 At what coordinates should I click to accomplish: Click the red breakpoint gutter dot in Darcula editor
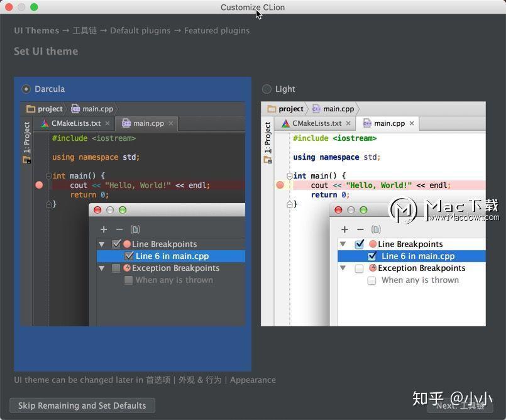click(39, 185)
